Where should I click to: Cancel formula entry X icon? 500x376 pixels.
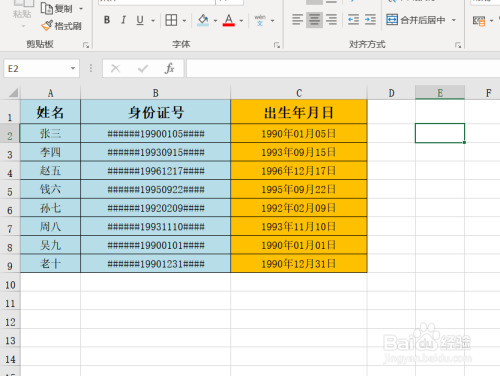coord(116,69)
